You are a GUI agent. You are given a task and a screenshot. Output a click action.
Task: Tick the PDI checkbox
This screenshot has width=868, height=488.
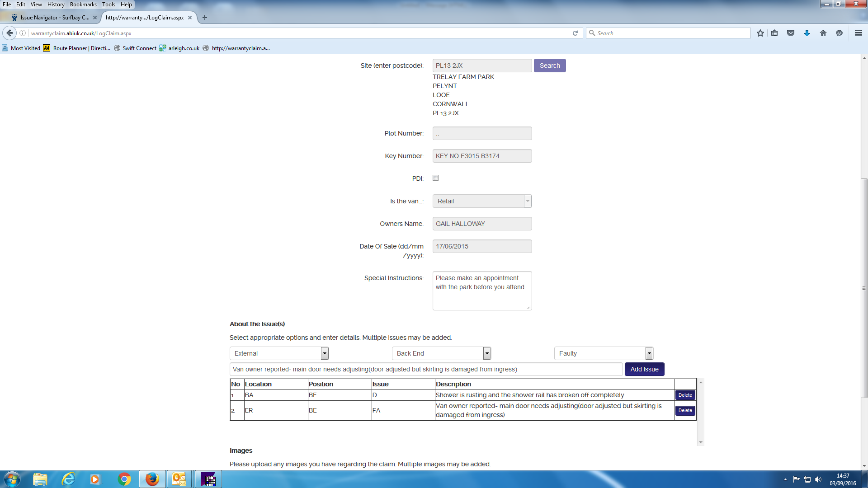coord(436,178)
